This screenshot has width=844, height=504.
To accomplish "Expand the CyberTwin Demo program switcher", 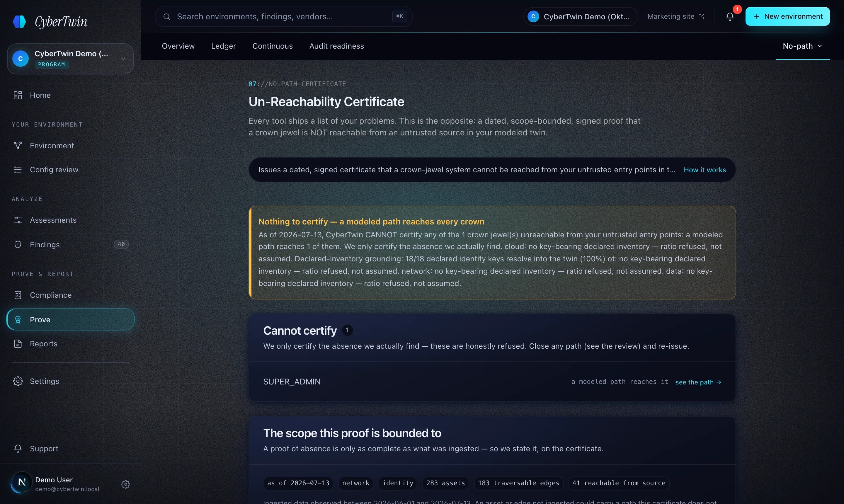I will (70, 58).
